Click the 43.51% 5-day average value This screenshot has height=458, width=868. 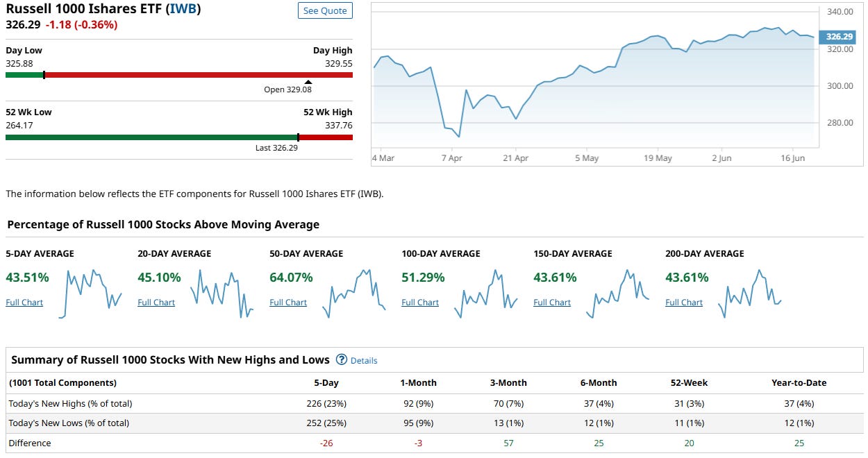[28, 278]
